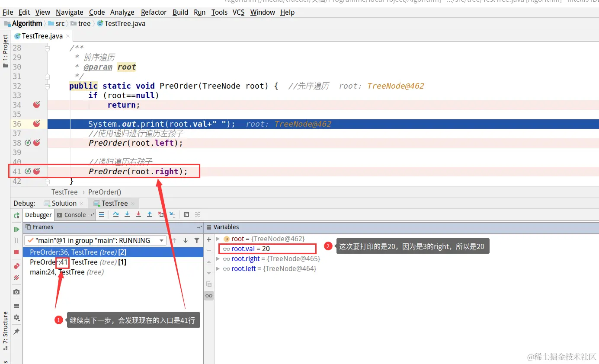The image size is (599, 364).
Task: Toggle the Pin Tab icon
Action: tap(16, 331)
